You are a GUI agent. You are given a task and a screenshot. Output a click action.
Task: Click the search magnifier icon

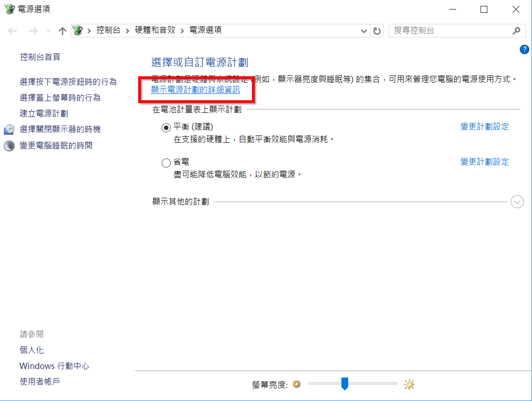(x=517, y=31)
